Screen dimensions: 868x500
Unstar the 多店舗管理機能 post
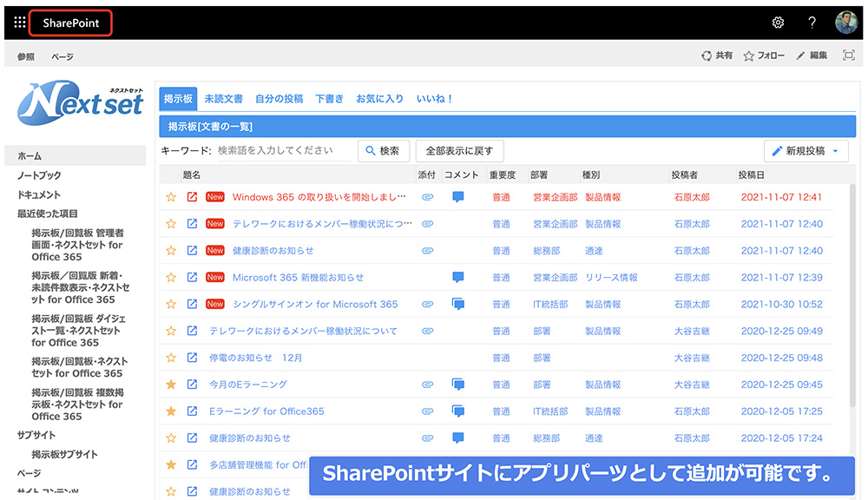(171, 464)
